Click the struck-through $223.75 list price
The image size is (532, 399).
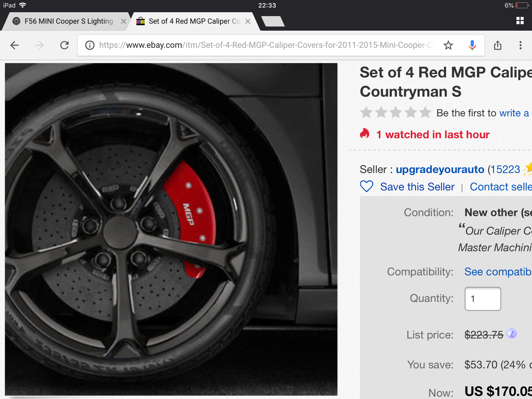(484, 335)
